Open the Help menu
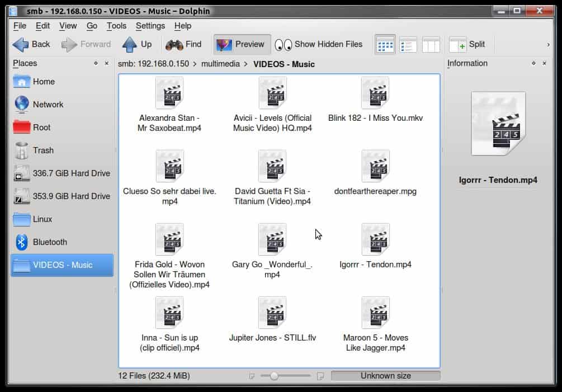The image size is (562, 392). pyautogui.click(x=183, y=26)
